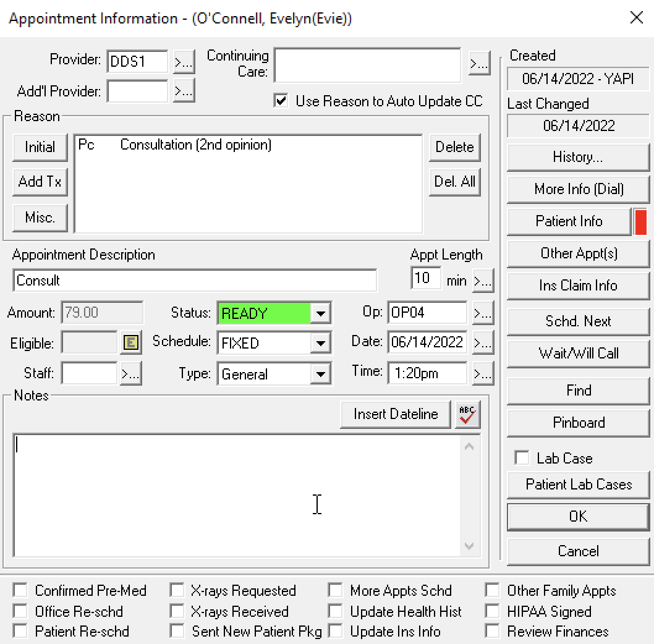Click the Appointment Description field
The height and width of the screenshot is (644, 654).
point(195,281)
